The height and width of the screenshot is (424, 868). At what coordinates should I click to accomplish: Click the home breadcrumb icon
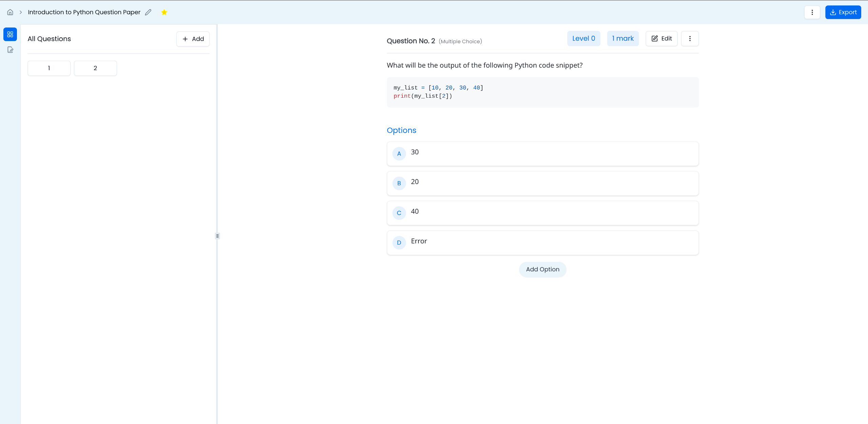click(x=10, y=12)
